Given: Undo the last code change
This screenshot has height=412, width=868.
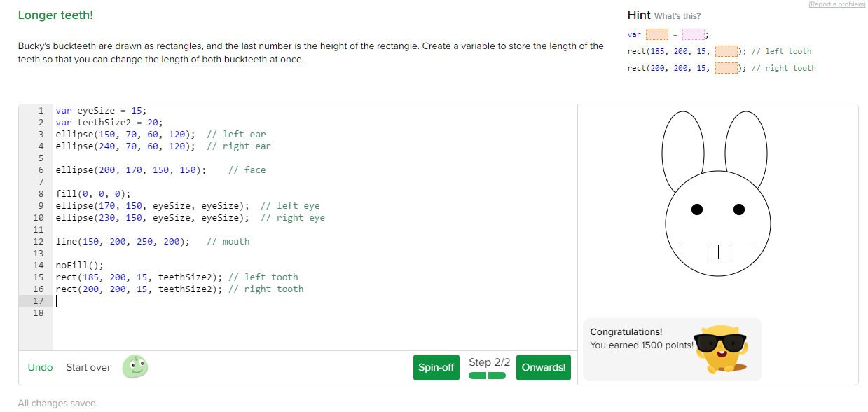Looking at the screenshot, I should pos(40,366).
